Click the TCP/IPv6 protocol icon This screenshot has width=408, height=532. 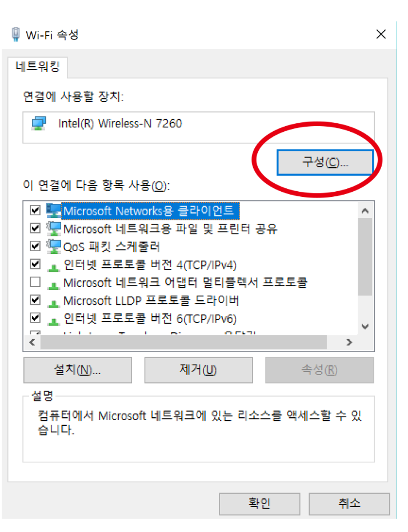(x=53, y=321)
